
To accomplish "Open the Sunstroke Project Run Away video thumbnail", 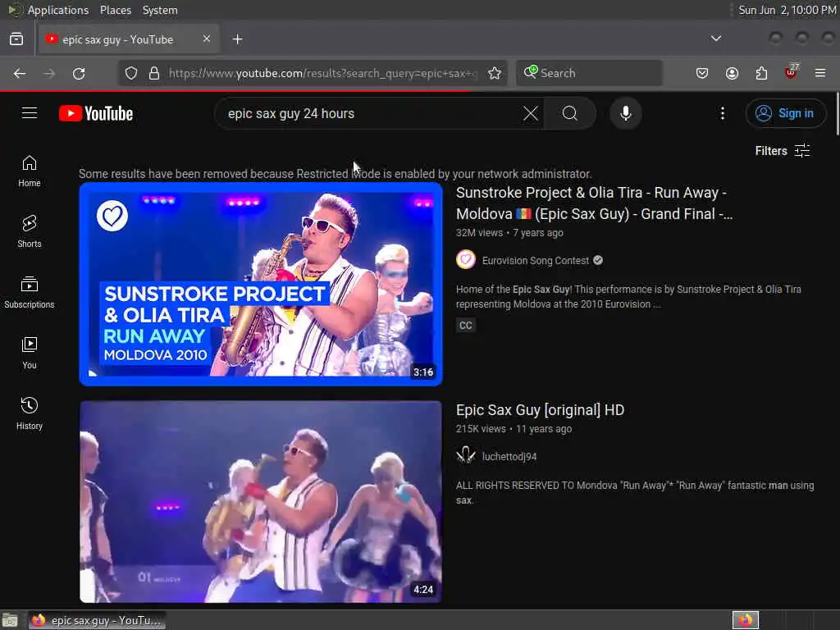I will (261, 284).
